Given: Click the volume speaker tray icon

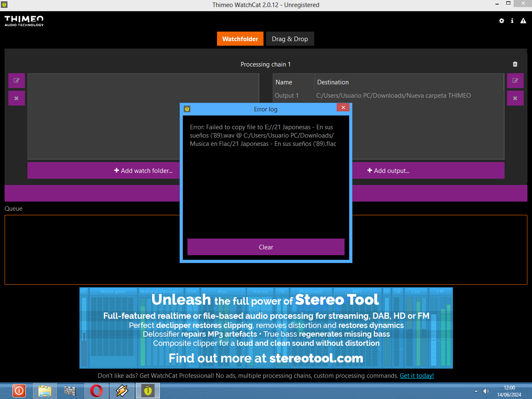Looking at the screenshot, I should tap(486, 391).
